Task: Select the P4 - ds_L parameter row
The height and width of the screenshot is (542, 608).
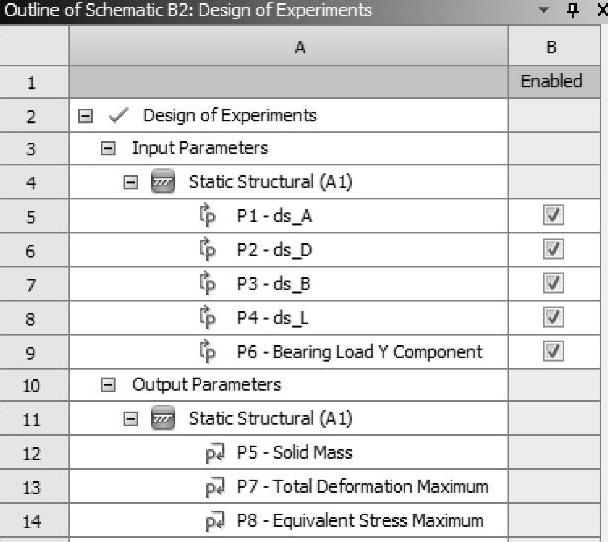Action: tap(274, 318)
